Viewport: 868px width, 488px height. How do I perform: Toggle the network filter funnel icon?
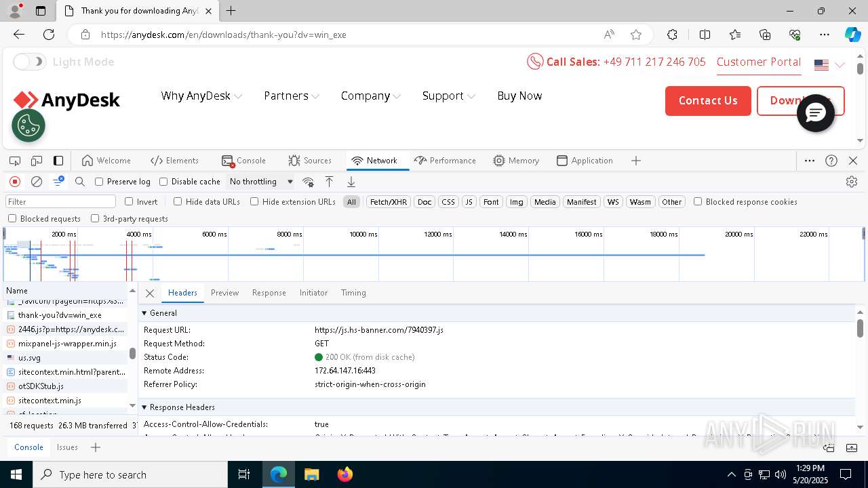[58, 182]
